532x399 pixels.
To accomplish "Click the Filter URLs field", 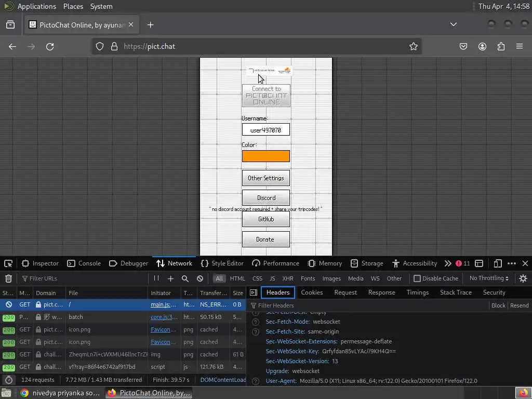I will [x=83, y=278].
